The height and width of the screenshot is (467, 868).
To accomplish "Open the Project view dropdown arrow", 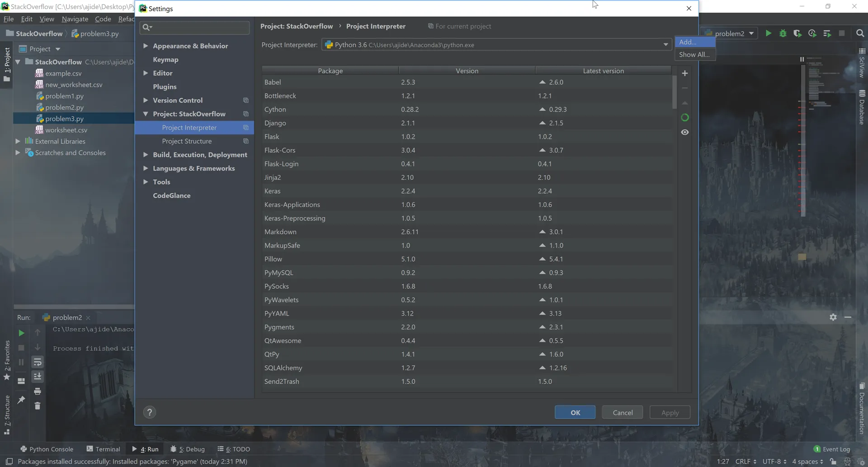I will coord(58,49).
